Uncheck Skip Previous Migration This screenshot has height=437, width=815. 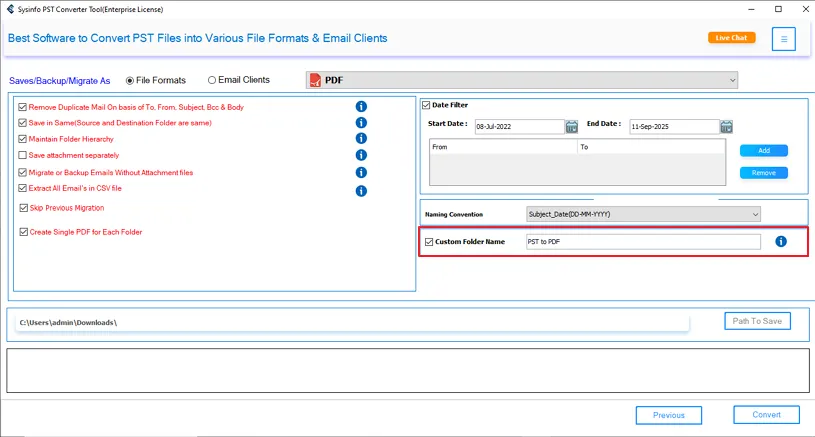point(23,208)
